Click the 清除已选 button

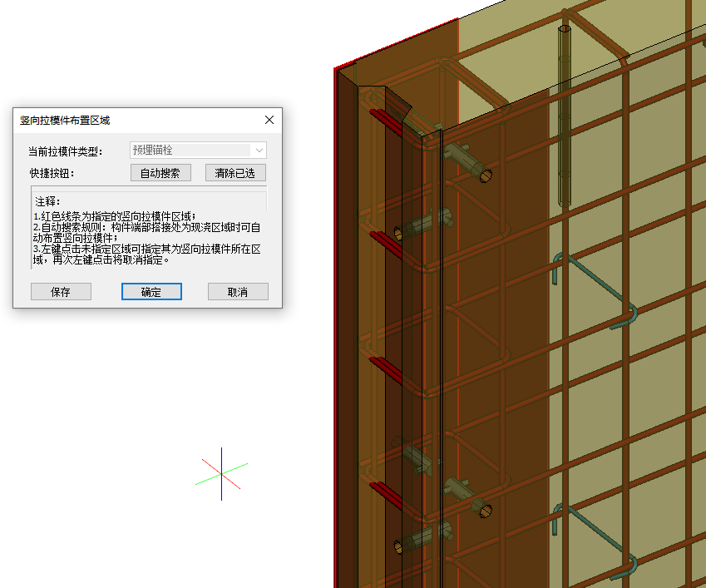(235, 173)
